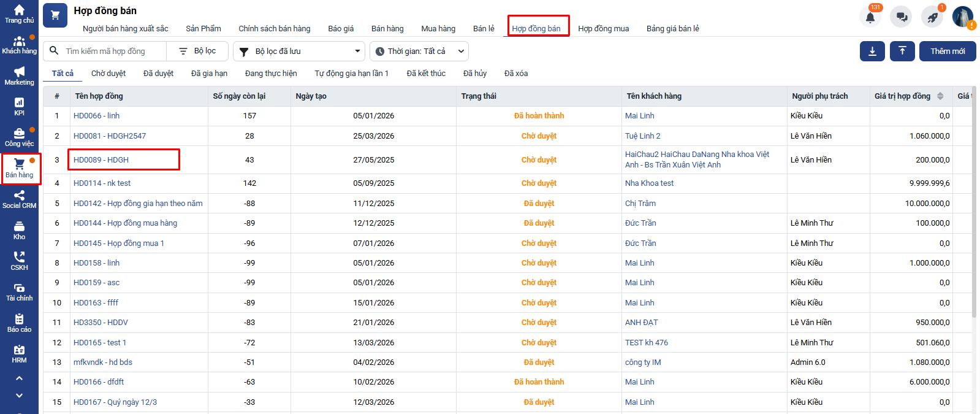Open the notifications bell icon
Screen dimensions: 980x414
870,17
